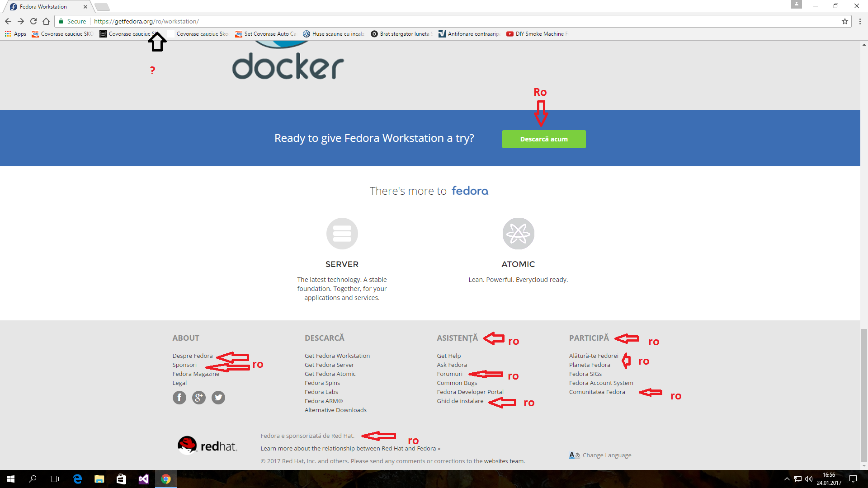Click the volume speaker tray icon
The height and width of the screenshot is (488, 868).
pos(809,479)
